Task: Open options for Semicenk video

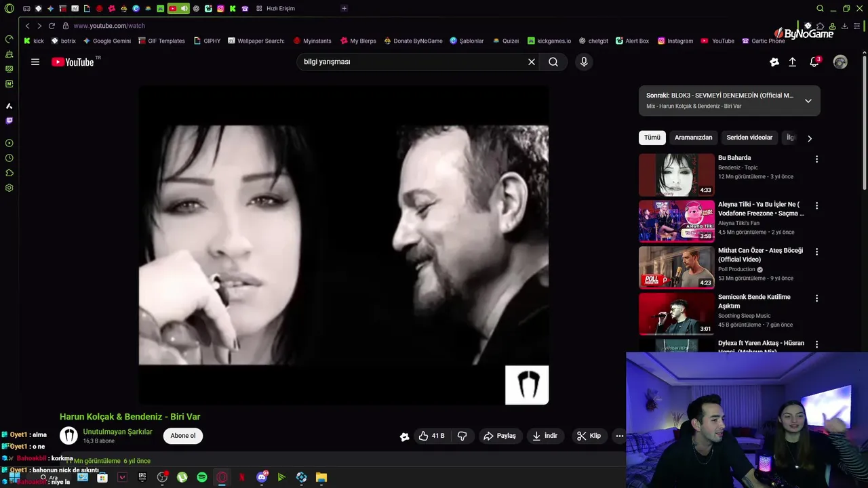Action: pos(816,298)
